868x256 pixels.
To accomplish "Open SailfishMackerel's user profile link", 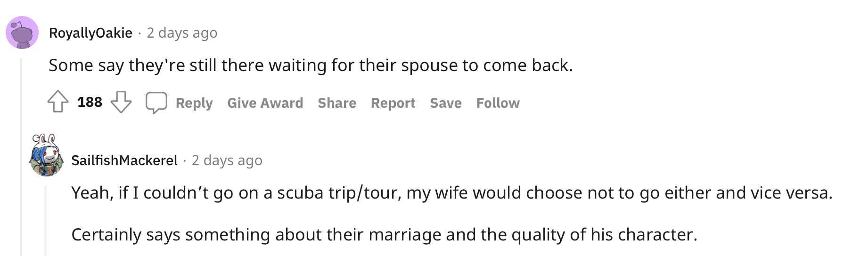I will [x=124, y=160].
